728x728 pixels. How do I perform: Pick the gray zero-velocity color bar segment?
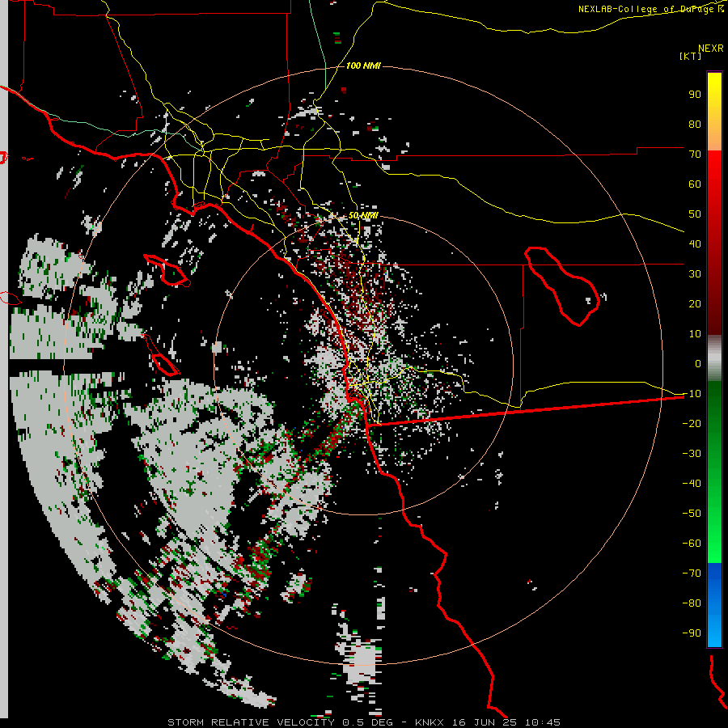click(714, 358)
